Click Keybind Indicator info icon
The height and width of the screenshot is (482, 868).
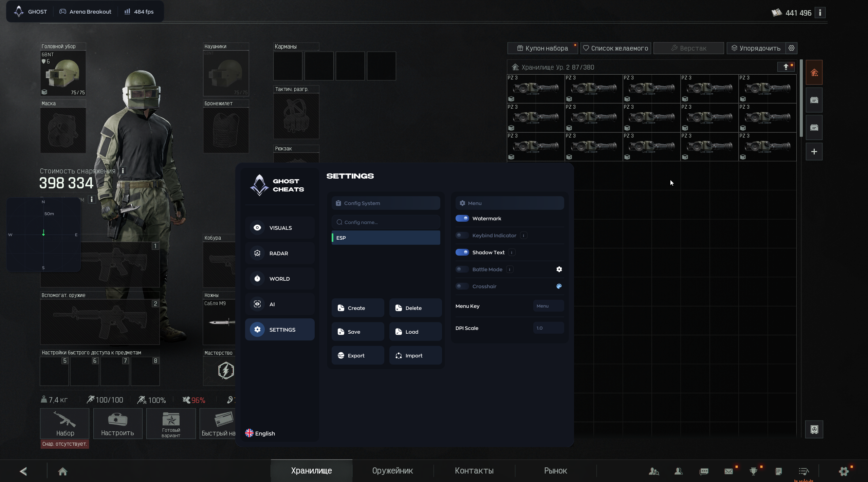pos(524,235)
